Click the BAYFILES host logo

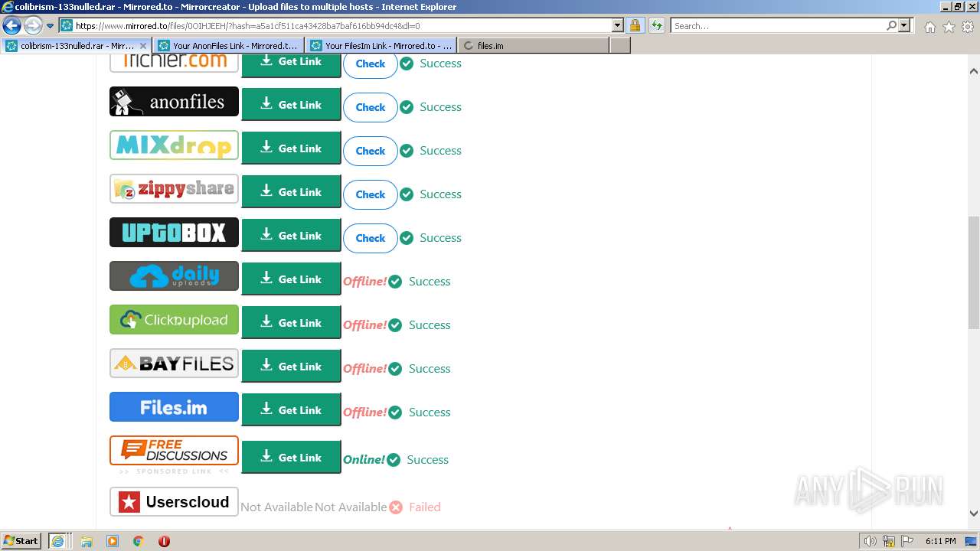pyautogui.click(x=174, y=364)
